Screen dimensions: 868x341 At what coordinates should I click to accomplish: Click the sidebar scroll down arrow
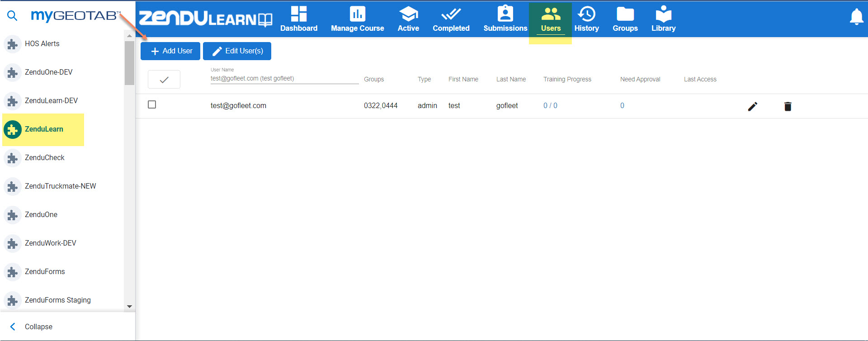129,307
